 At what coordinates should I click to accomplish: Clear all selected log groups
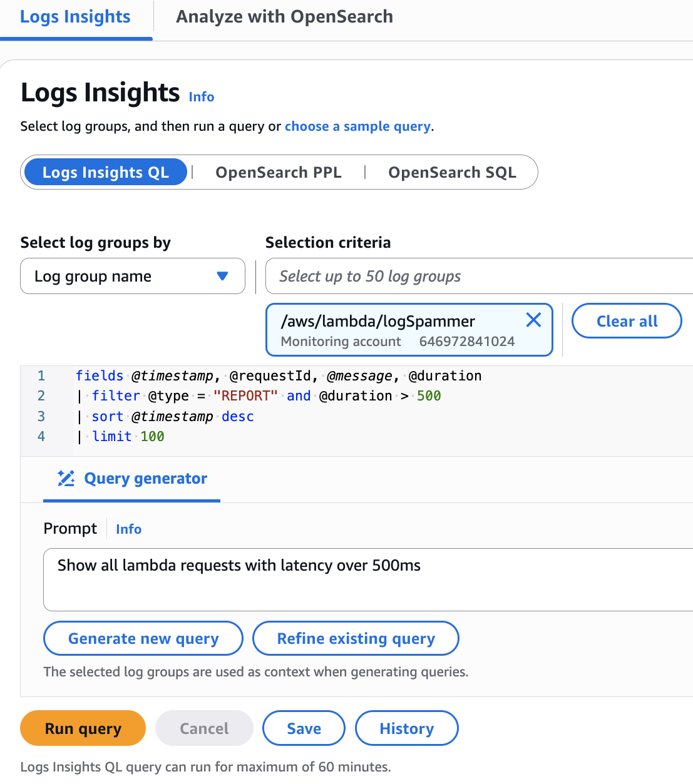627,320
